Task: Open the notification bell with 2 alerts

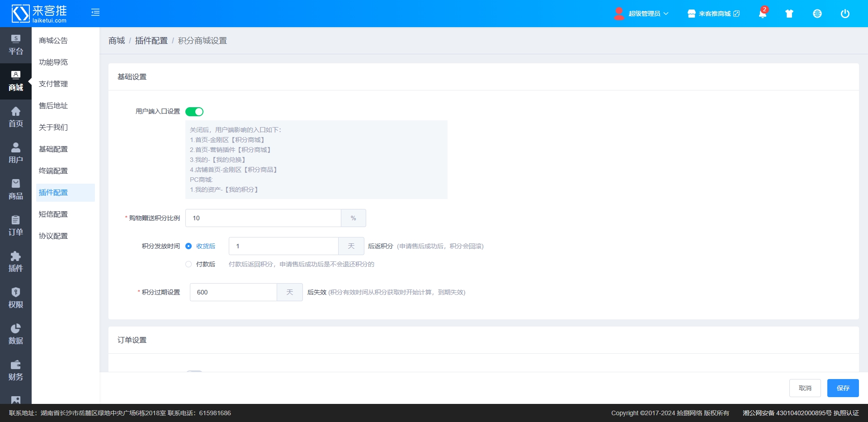Action: tap(762, 14)
